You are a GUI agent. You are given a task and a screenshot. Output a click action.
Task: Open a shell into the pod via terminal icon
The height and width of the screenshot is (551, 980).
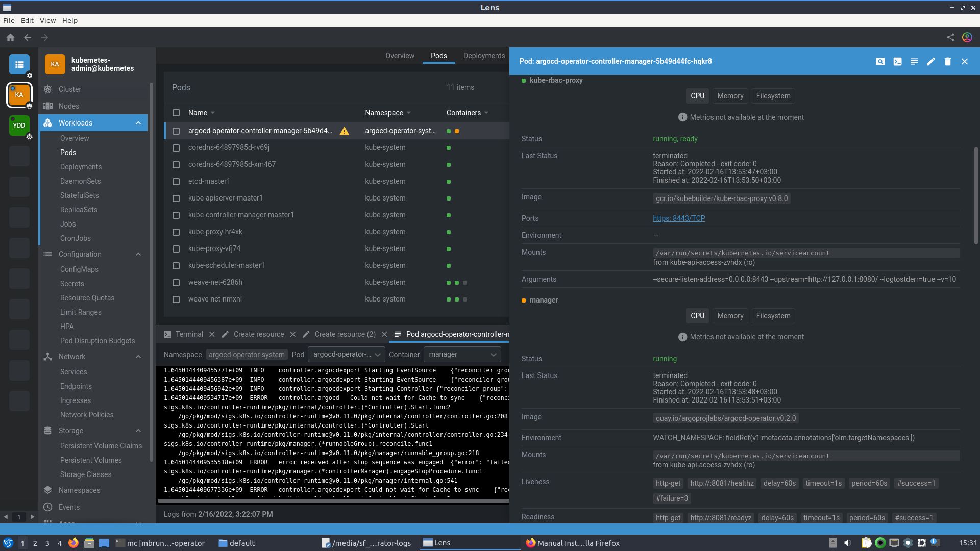coord(897,61)
